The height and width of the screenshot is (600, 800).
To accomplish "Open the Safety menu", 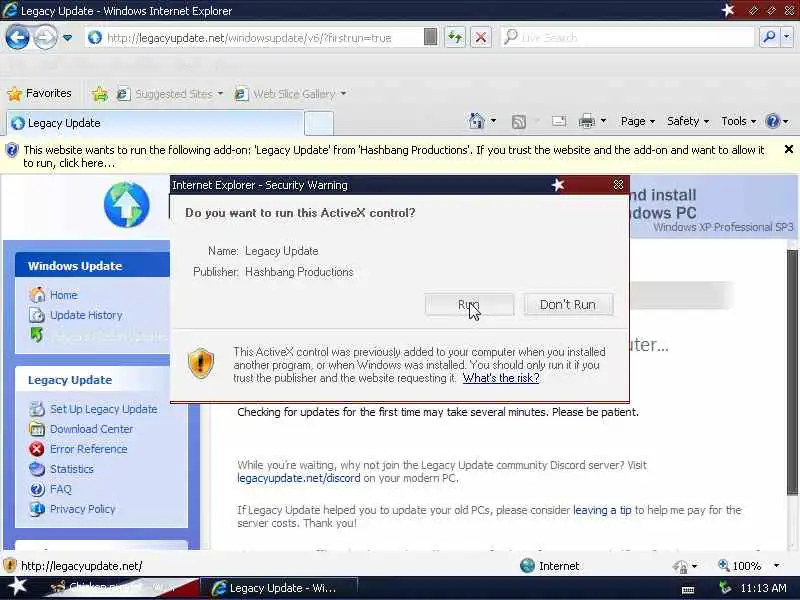I will (x=688, y=121).
